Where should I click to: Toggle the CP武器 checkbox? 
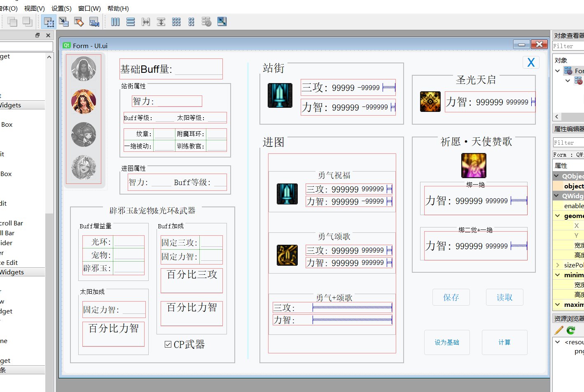(168, 344)
